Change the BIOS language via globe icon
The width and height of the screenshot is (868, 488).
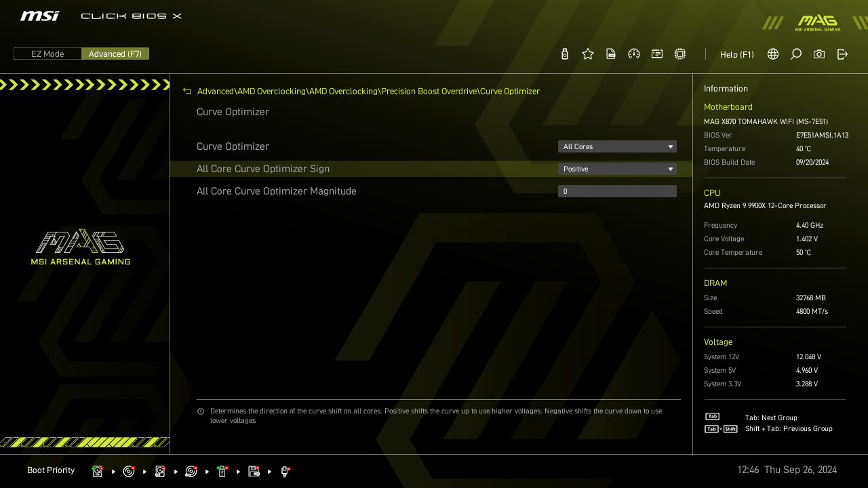[772, 54]
